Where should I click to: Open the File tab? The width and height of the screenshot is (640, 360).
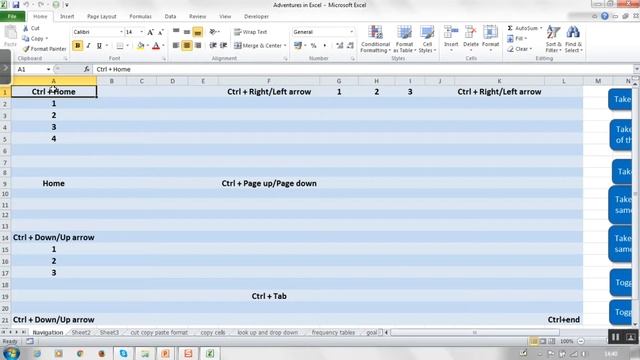12,16
